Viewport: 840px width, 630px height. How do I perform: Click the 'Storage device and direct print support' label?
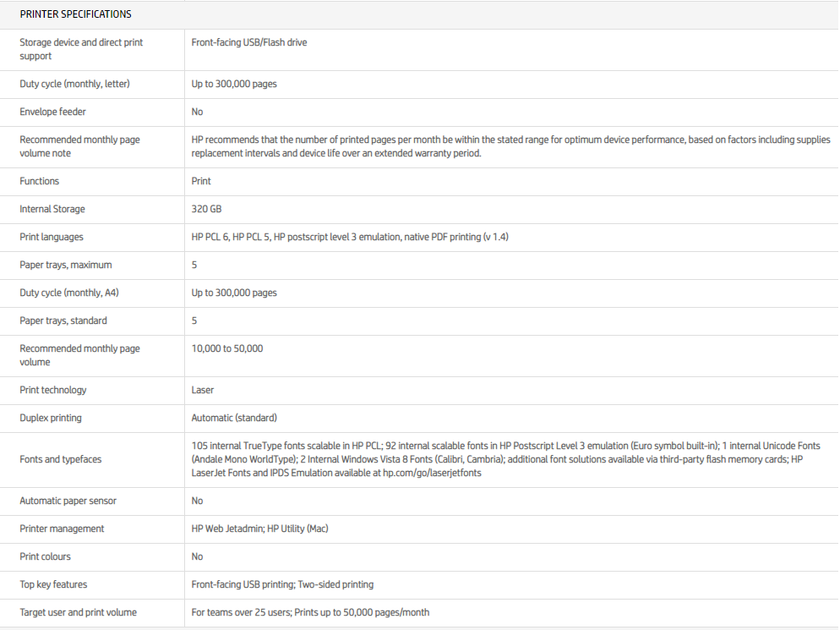coord(81,49)
